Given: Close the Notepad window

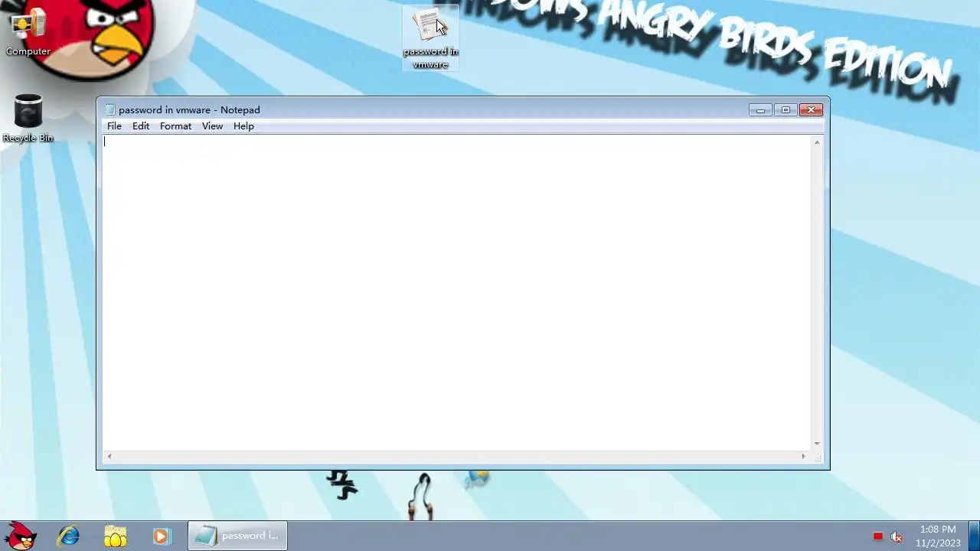Looking at the screenshot, I should pos(811,110).
